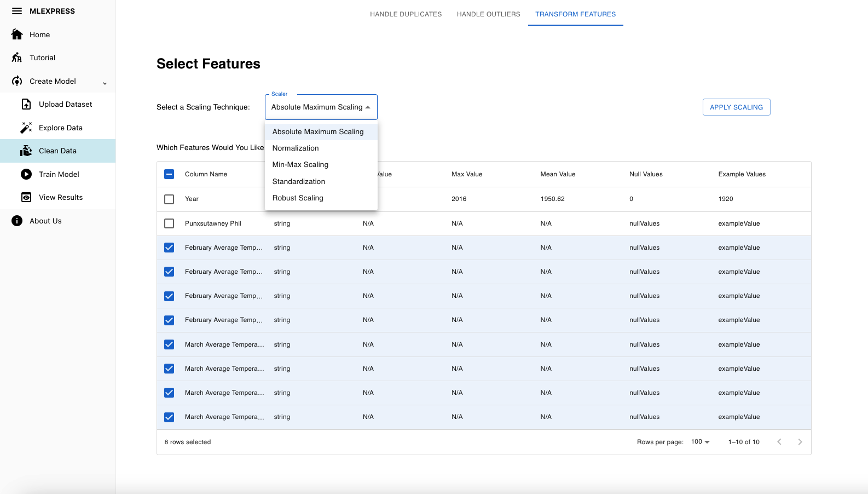Open the Home page link
The width and height of the screenshot is (868, 494).
coord(40,35)
